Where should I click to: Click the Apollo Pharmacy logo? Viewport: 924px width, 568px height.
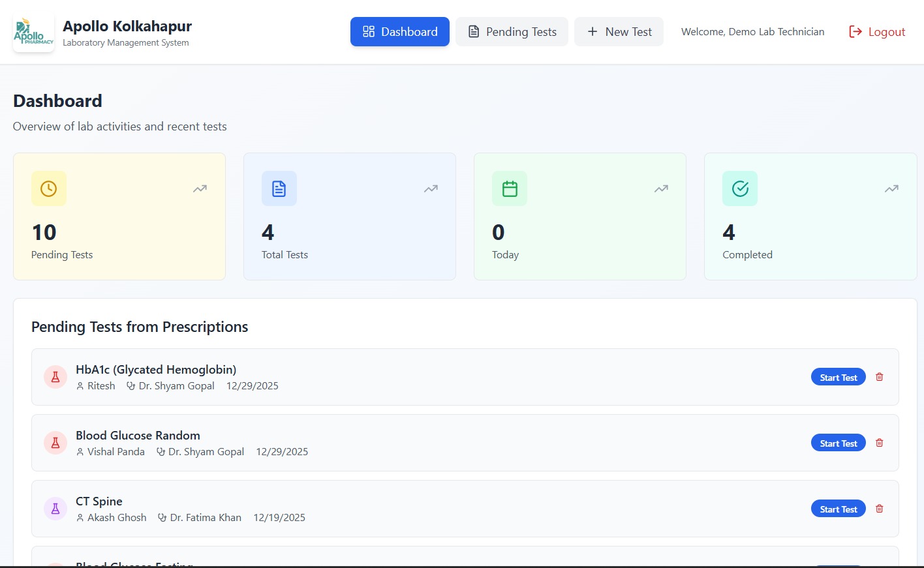(33, 31)
